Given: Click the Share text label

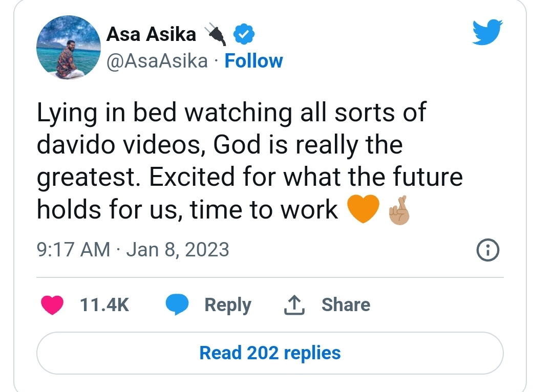Looking at the screenshot, I should [x=346, y=304].
